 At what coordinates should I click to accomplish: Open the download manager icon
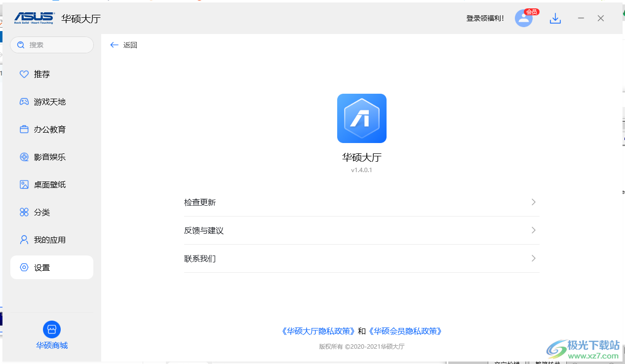(555, 18)
